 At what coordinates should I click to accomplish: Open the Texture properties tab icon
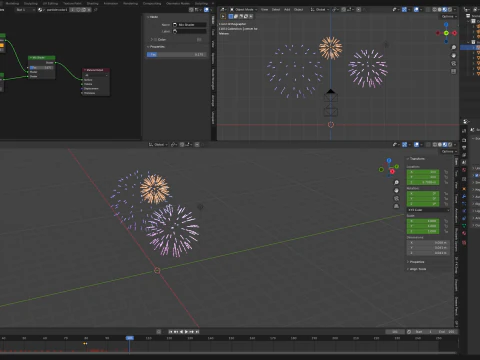coord(464,243)
